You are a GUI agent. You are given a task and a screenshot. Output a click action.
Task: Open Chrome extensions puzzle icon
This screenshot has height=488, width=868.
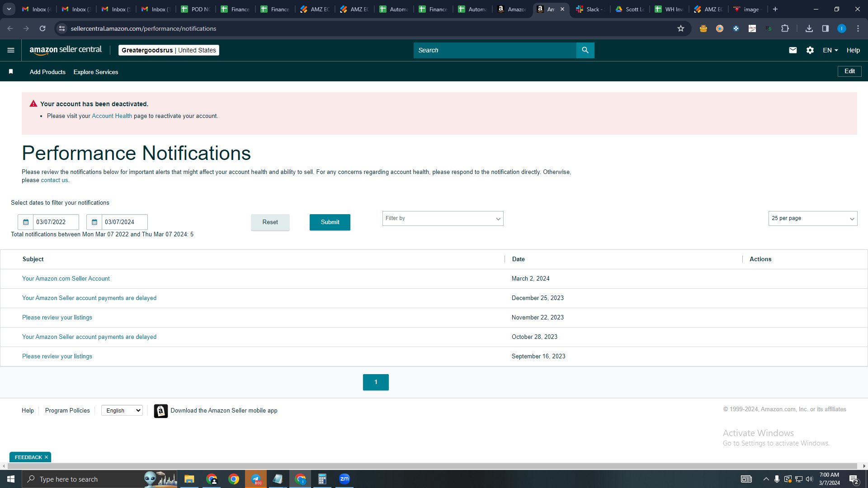[785, 28]
